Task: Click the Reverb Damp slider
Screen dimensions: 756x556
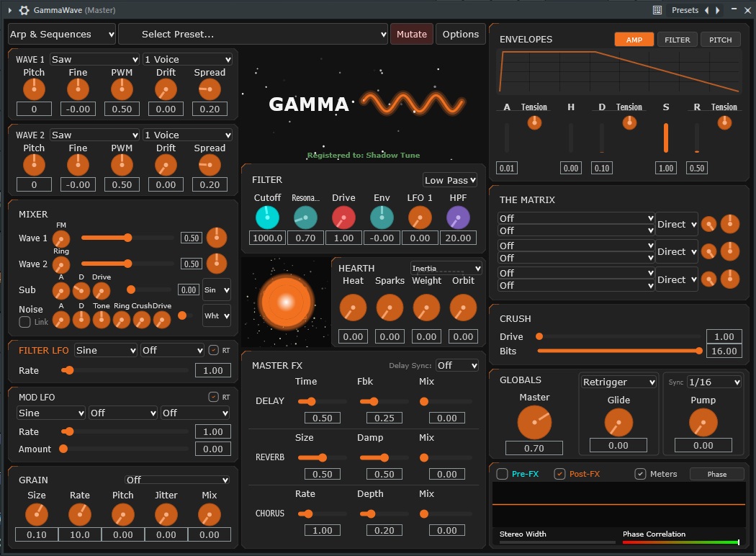Action: tap(384, 457)
